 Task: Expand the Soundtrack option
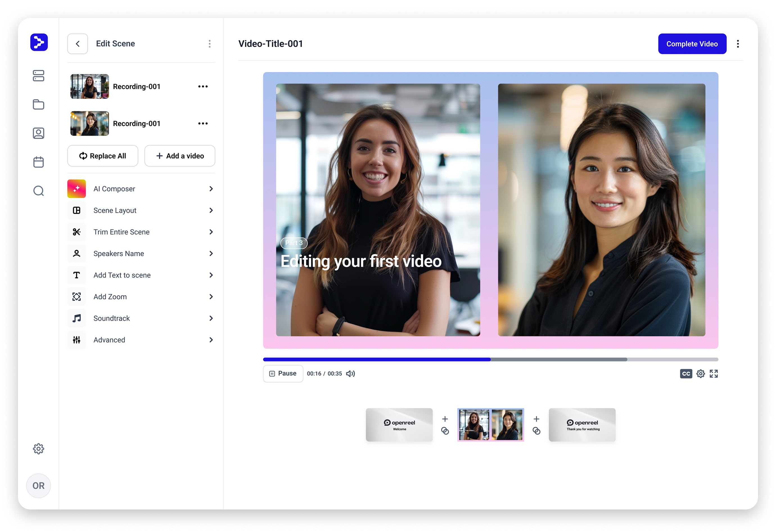point(141,318)
